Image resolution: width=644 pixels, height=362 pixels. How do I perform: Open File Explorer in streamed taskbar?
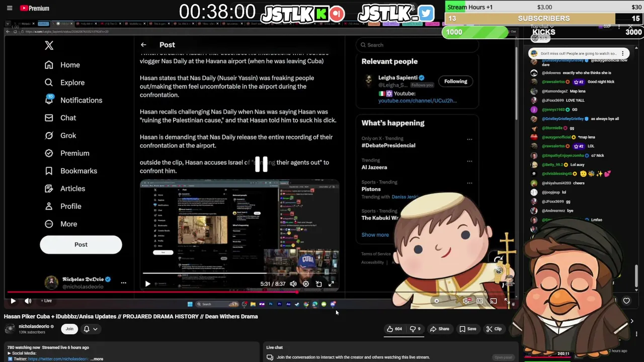[x=253, y=304]
